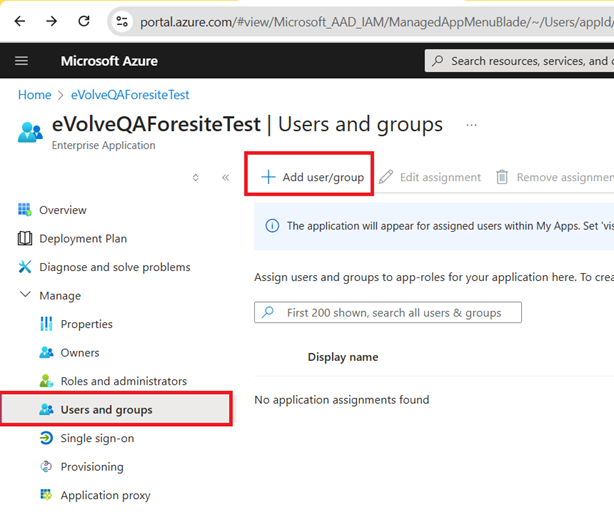Screen dimensions: 614x512
Task: Reload the page with the refresh icon
Action: (x=84, y=21)
